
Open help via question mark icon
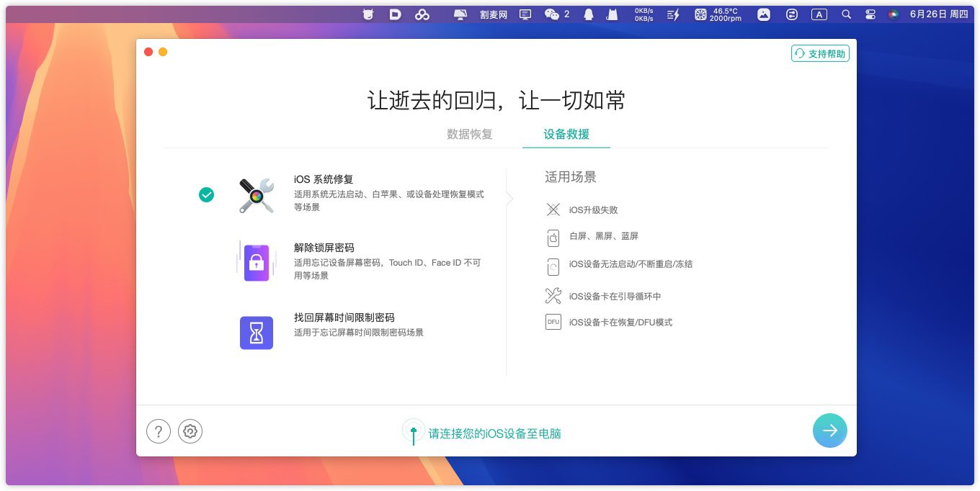(159, 431)
